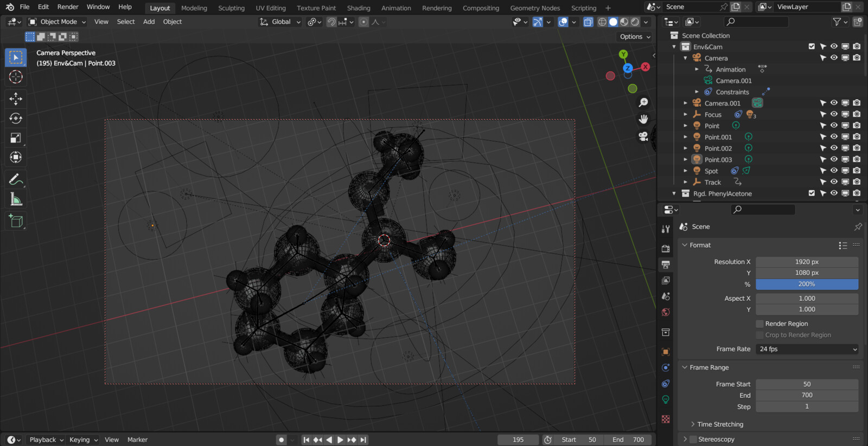Switch to wireframe viewport shading
This screenshot has width=868, height=446.
602,22
